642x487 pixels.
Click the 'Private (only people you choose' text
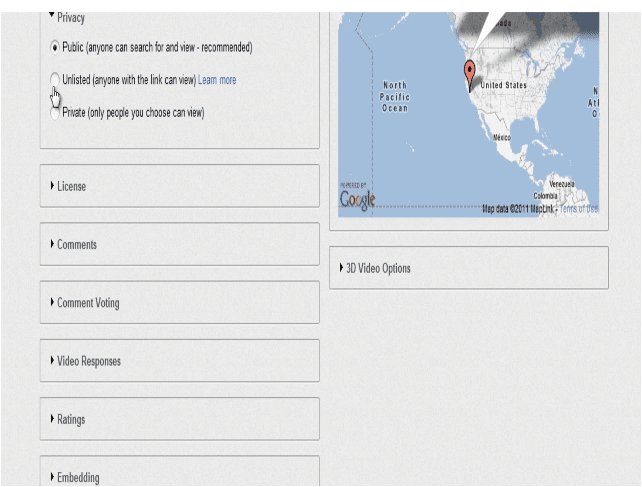click(133, 113)
